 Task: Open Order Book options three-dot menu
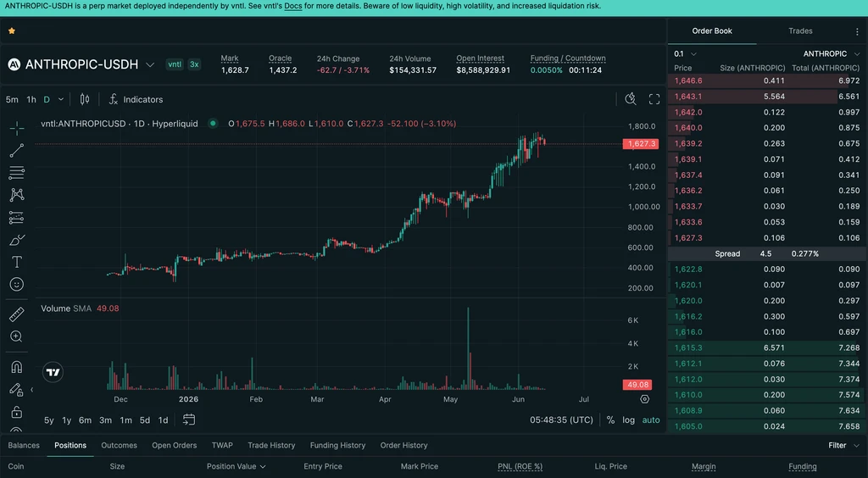tap(858, 31)
